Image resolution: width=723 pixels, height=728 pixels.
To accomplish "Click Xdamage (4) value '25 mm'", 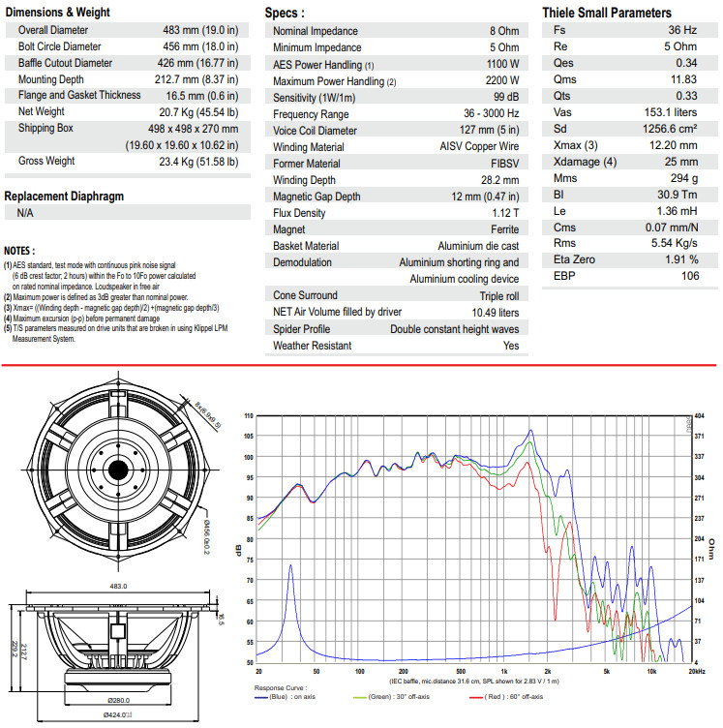I will (680, 162).
